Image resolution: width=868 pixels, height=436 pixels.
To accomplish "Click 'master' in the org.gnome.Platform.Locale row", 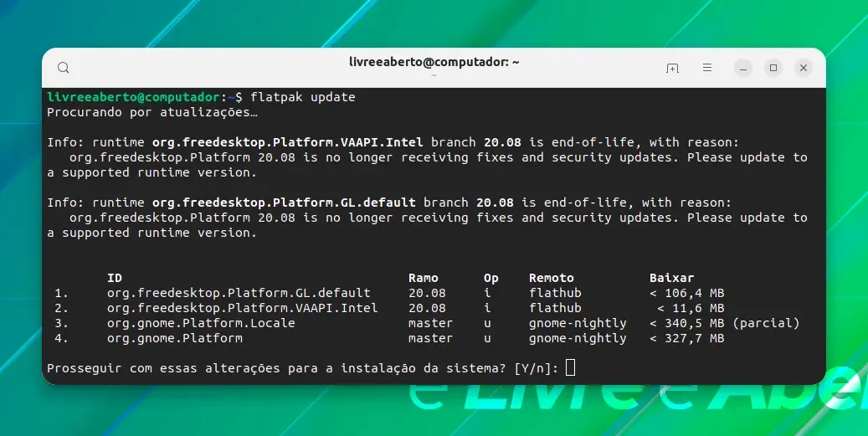I will [431, 322].
